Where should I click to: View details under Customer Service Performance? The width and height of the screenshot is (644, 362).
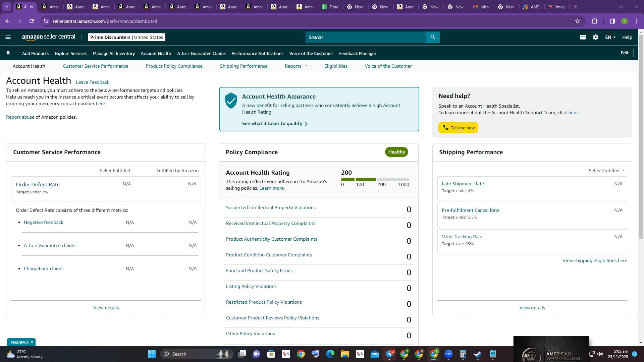[106, 308]
